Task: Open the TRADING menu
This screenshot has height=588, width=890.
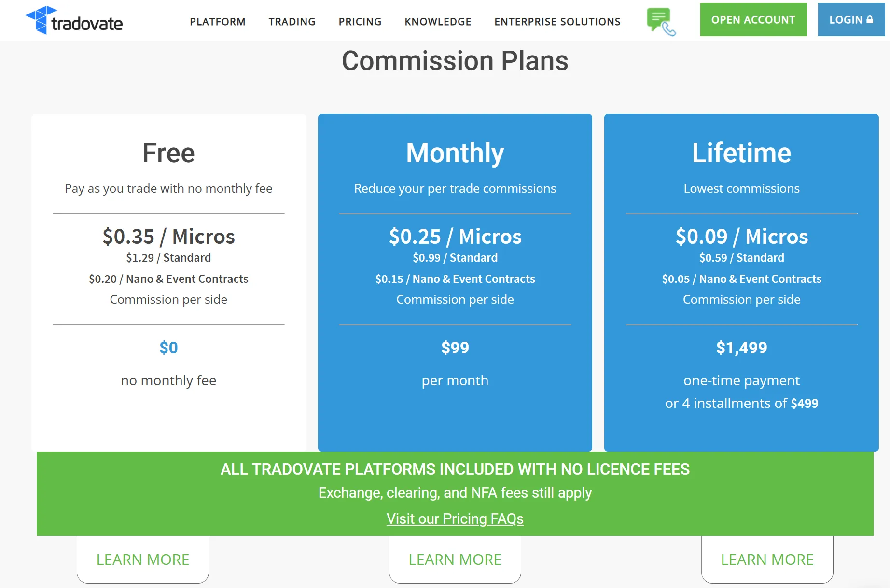Action: coord(292,22)
